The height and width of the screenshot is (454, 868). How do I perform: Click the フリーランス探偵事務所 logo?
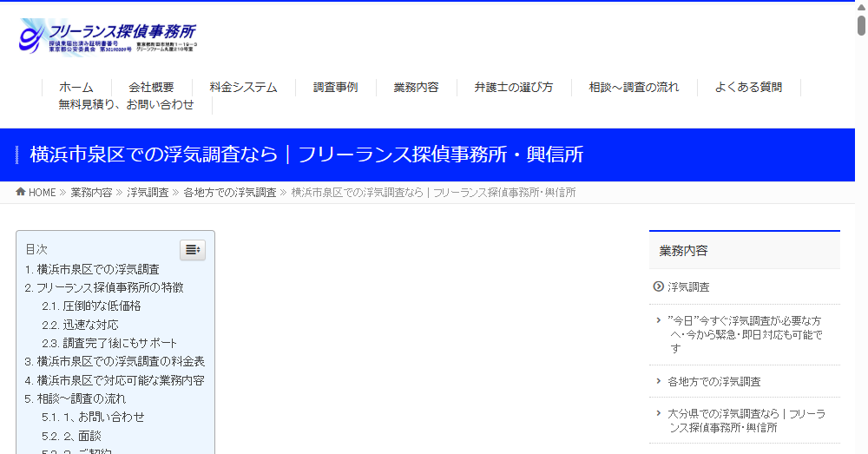(x=108, y=36)
